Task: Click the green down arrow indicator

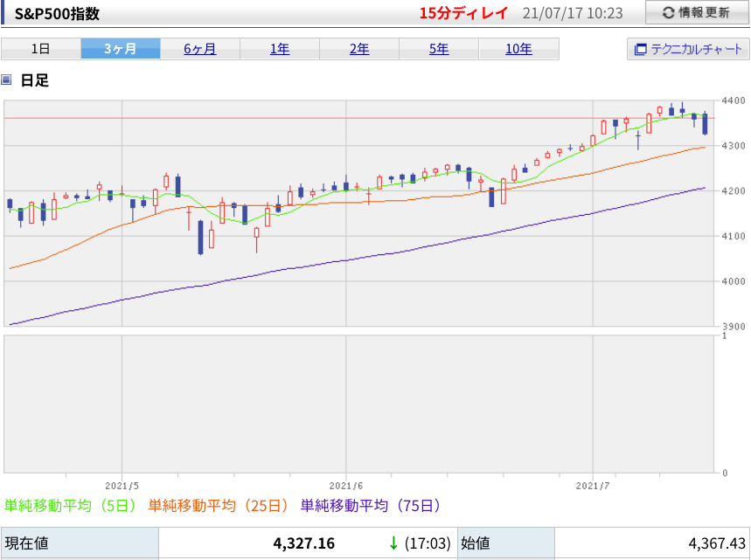Action: tap(393, 543)
